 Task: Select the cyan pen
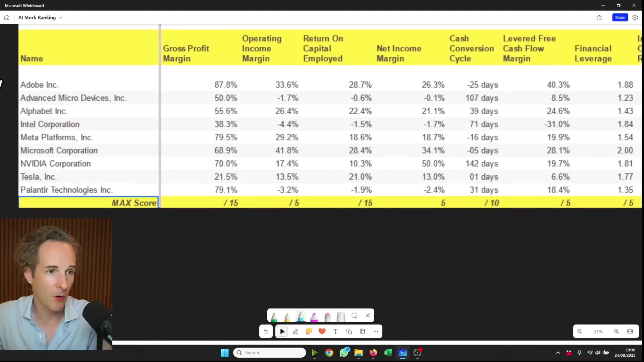pos(301,316)
